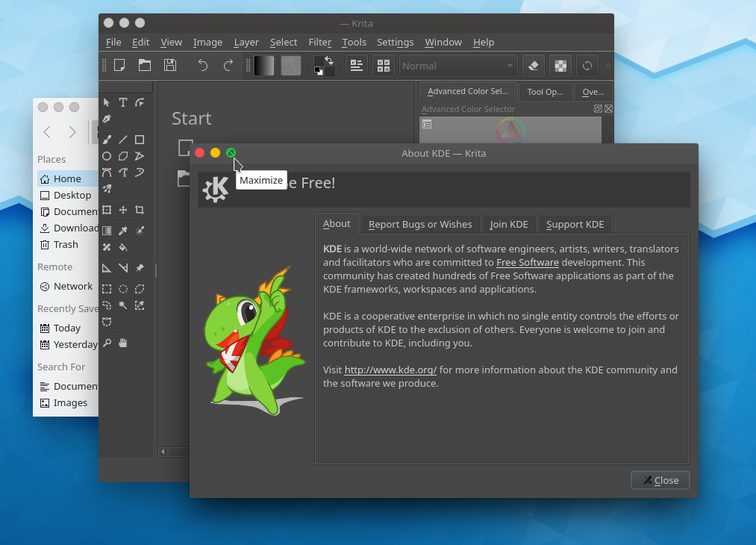Open the pattern picker swatch in toolbar
This screenshot has width=756, height=545.
291,66
